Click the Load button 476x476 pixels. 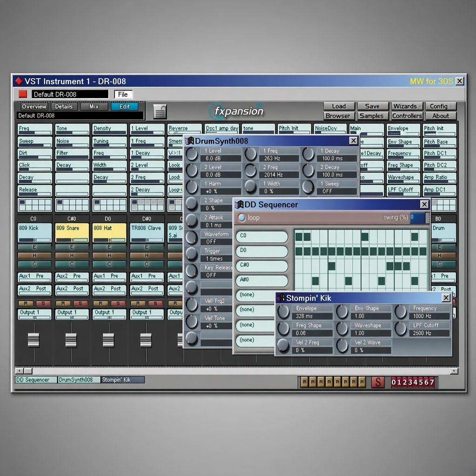[x=339, y=106]
